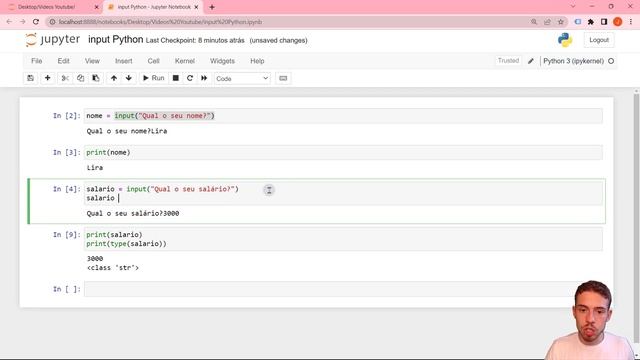Viewport: 640px width, 360px height.
Task: Move selected cell down arrow
Action: click(x=129, y=78)
